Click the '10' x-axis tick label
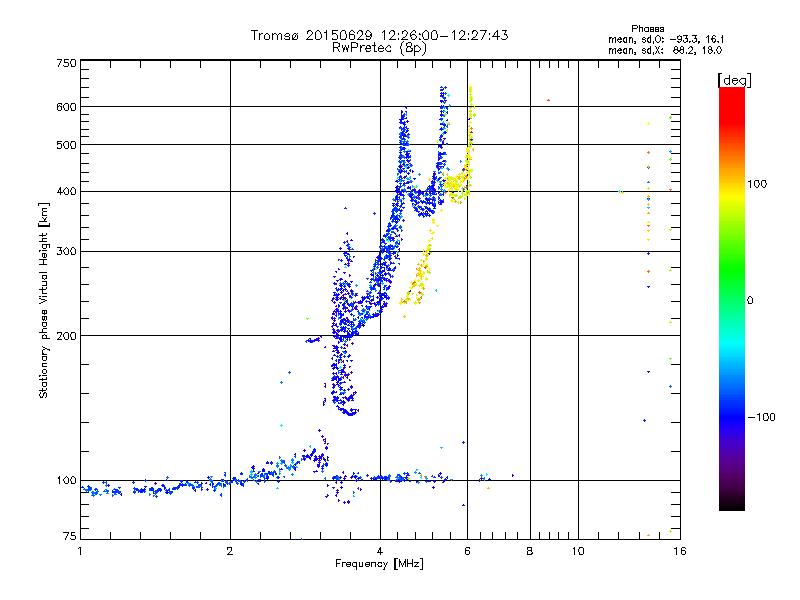The height and width of the screenshot is (600, 800). [x=578, y=551]
